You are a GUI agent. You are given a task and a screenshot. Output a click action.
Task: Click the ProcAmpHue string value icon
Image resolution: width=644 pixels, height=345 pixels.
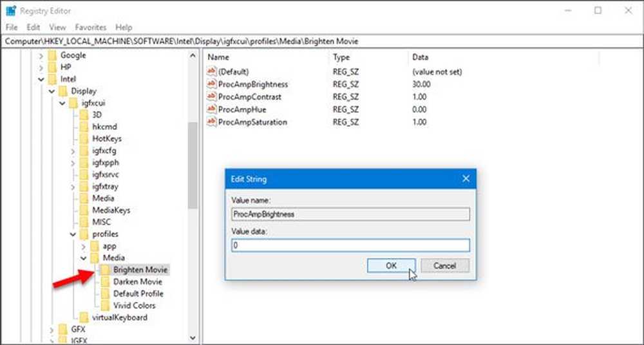point(211,109)
